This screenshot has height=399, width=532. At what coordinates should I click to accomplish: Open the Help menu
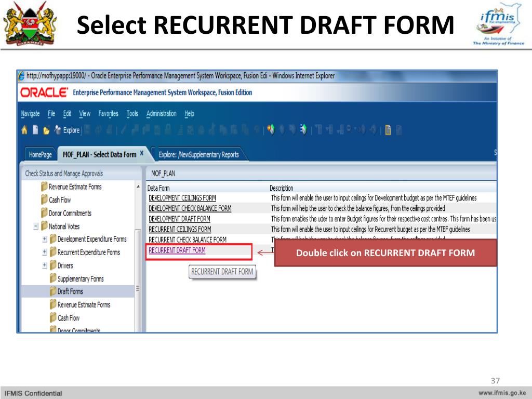pos(189,114)
